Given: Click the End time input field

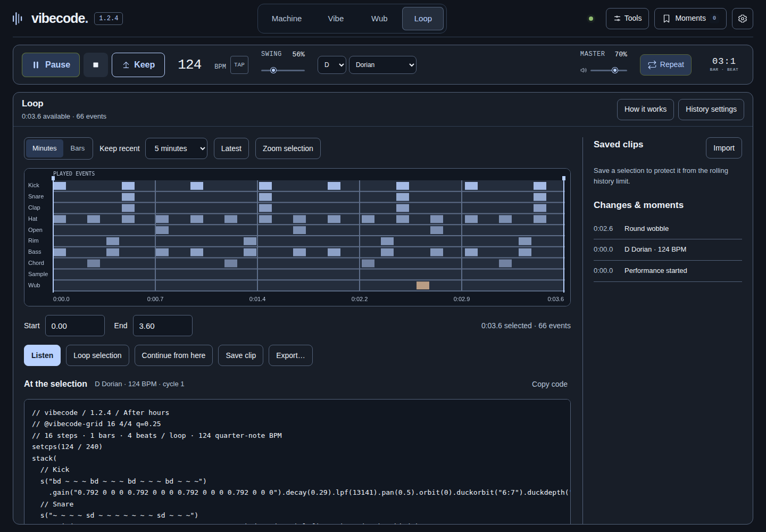Looking at the screenshot, I should click(163, 326).
